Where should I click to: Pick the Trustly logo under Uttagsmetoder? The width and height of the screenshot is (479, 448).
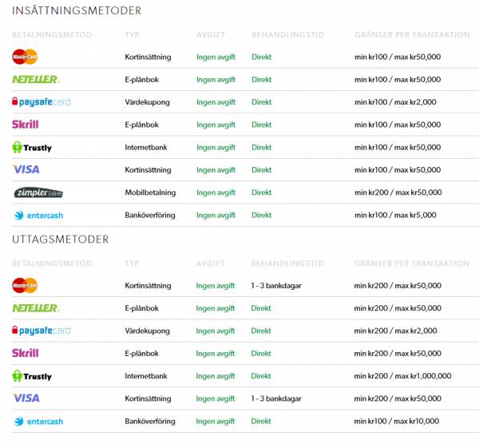pyautogui.click(x=32, y=375)
